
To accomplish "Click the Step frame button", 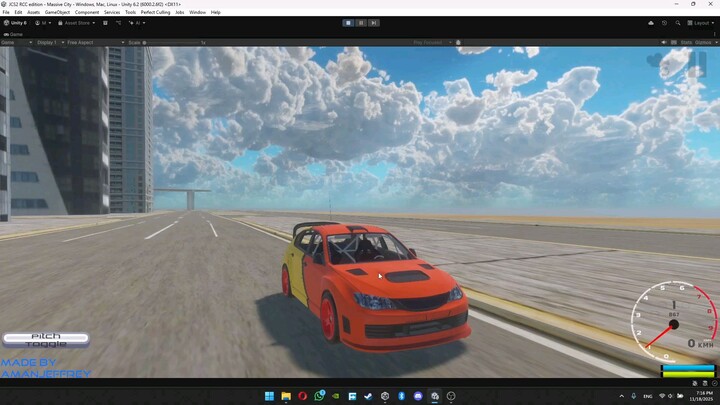I will [372, 22].
